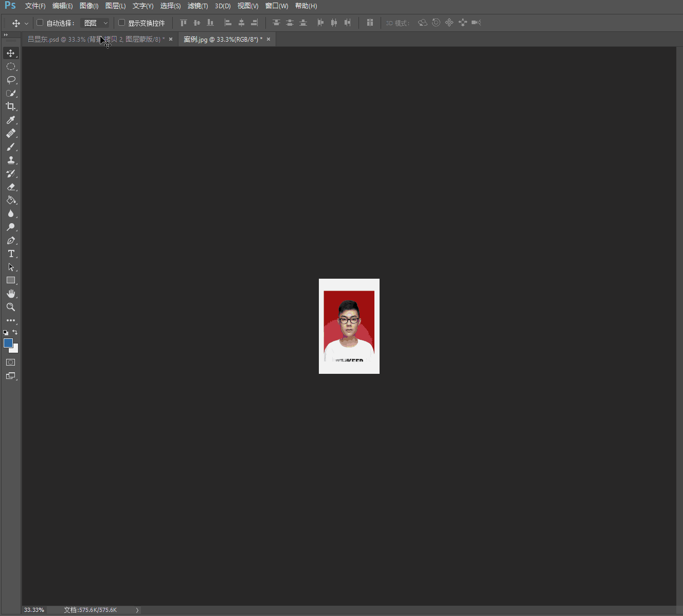Image resolution: width=683 pixels, height=616 pixels.
Task: Select the Blur tool
Action: pos(11,214)
